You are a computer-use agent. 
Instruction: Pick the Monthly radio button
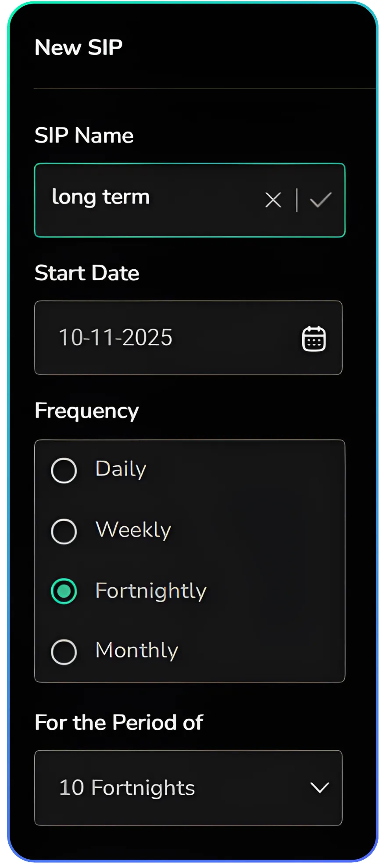(x=64, y=652)
